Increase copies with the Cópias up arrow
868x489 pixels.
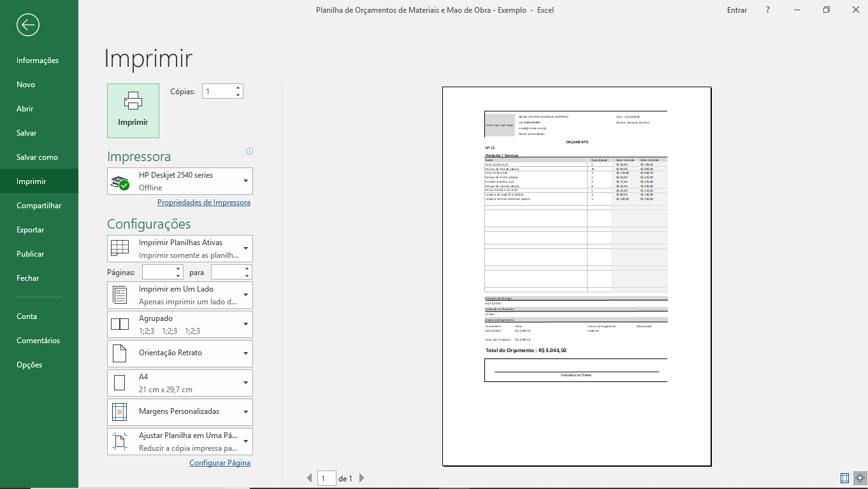tap(238, 88)
